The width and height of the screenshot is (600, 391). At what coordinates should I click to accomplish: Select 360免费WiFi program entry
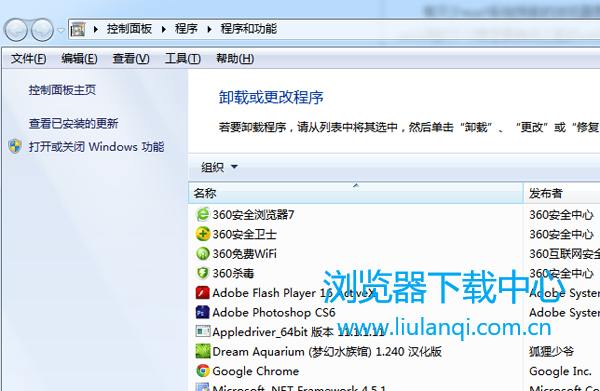click(x=245, y=254)
